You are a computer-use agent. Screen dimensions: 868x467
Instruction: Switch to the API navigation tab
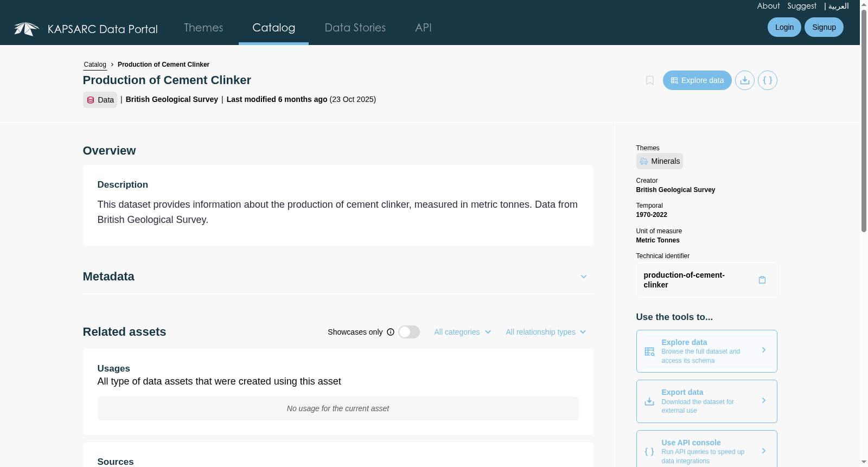coord(424,28)
